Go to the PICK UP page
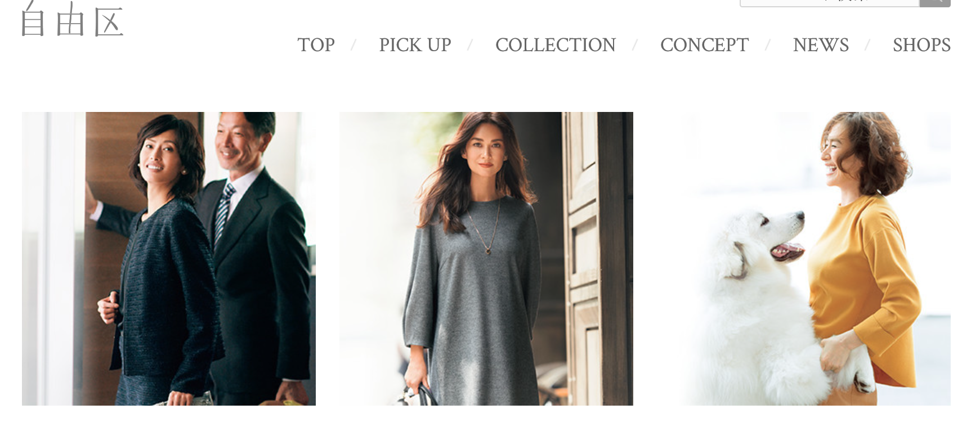 pos(415,45)
